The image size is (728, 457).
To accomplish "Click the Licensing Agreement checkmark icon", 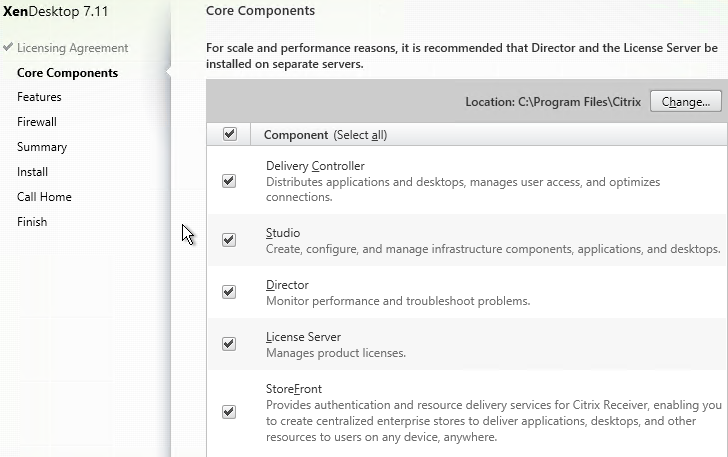I will 7,47.
